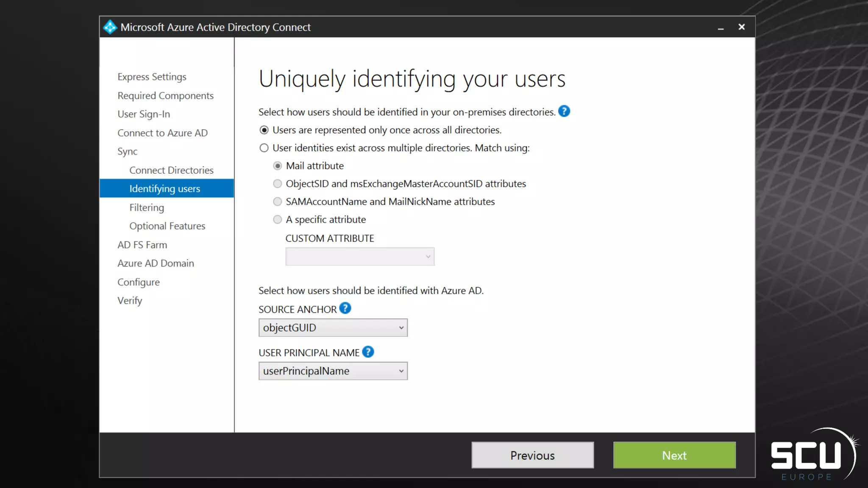Click the Azure AD Connect logo icon
The image size is (868, 488).
110,27
